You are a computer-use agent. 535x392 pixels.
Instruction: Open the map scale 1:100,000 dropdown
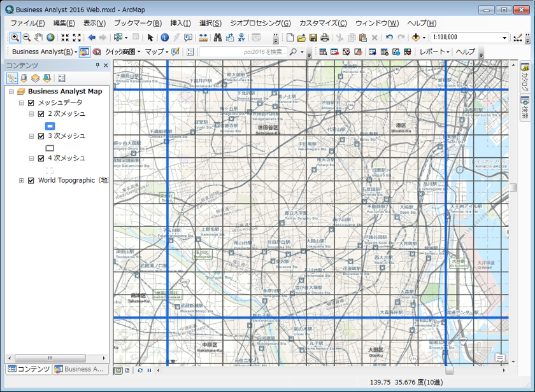pyautogui.click(x=504, y=38)
